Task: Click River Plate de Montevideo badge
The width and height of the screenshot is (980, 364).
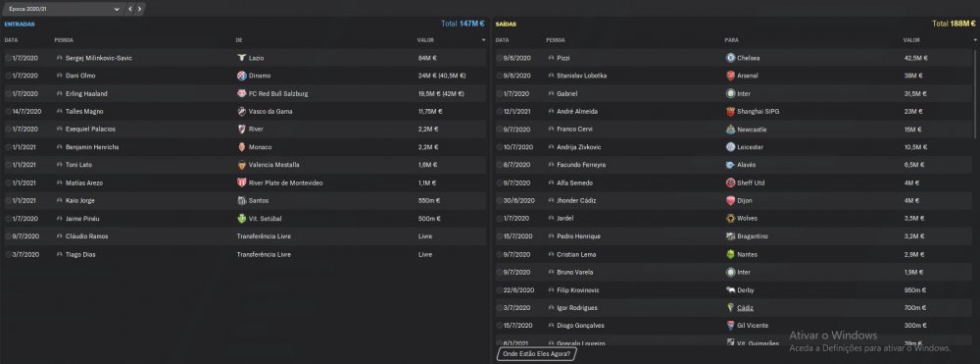Action: [241, 182]
